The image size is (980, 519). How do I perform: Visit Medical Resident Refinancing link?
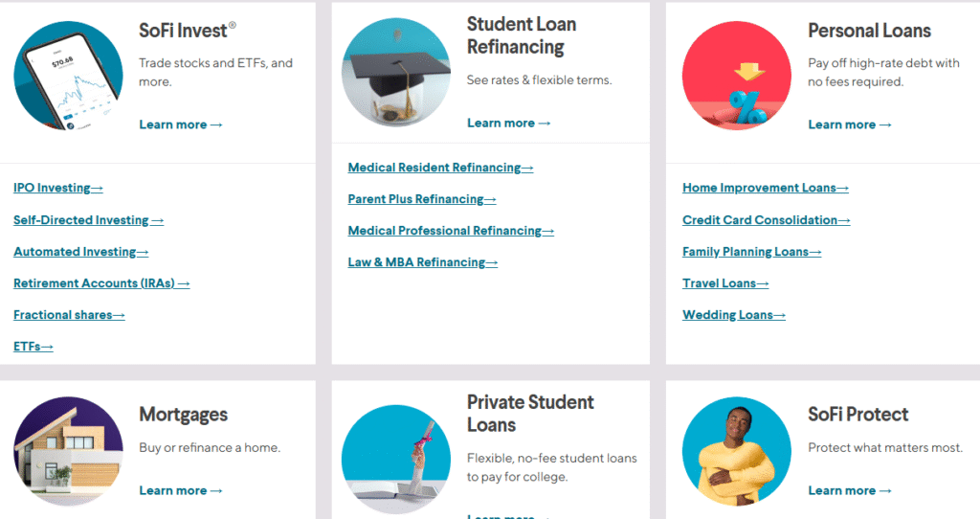(440, 168)
